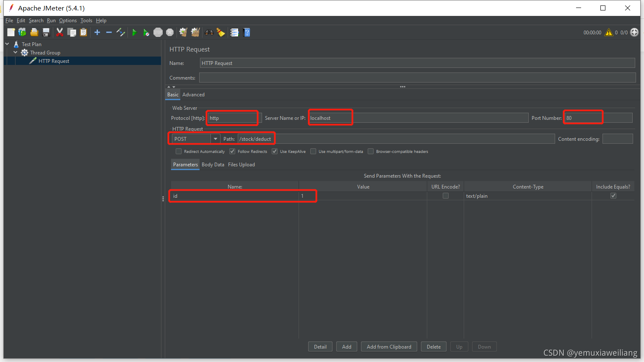Open the Help menu
644x362 pixels.
point(101,20)
